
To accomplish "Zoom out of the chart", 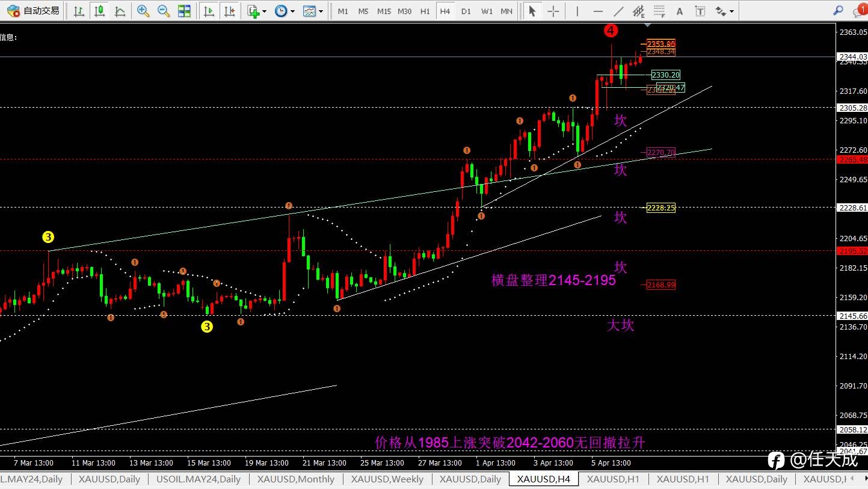I will coord(164,11).
